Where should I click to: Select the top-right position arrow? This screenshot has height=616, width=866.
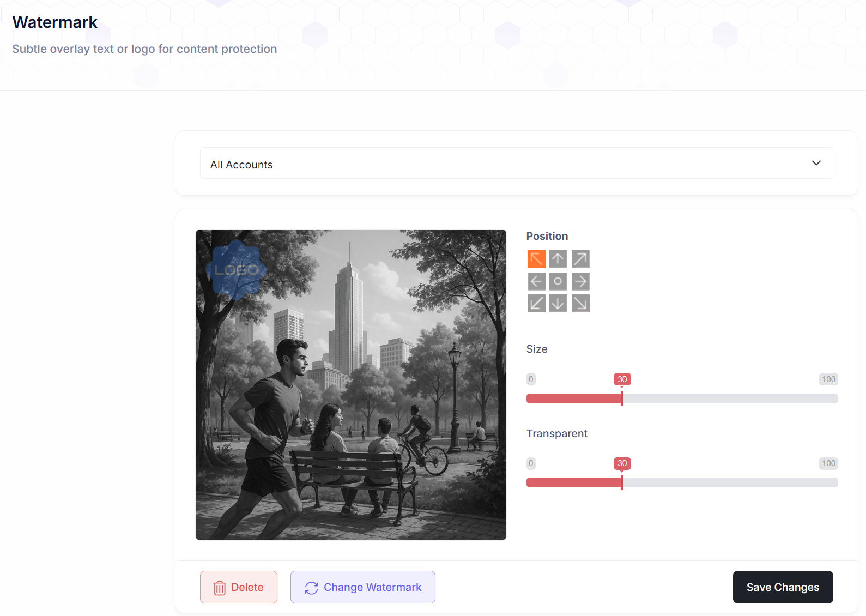580,259
